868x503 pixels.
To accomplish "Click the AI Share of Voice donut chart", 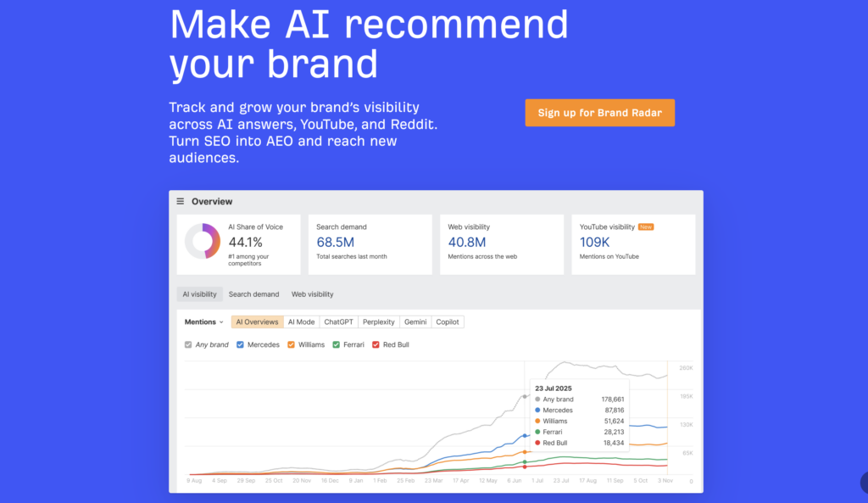I will pyautogui.click(x=203, y=241).
